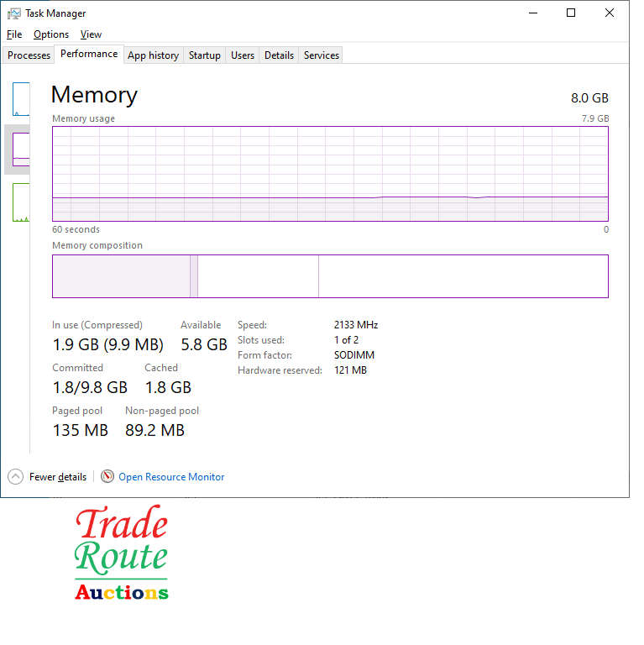
Task: Open the File menu
Action: [x=14, y=34]
